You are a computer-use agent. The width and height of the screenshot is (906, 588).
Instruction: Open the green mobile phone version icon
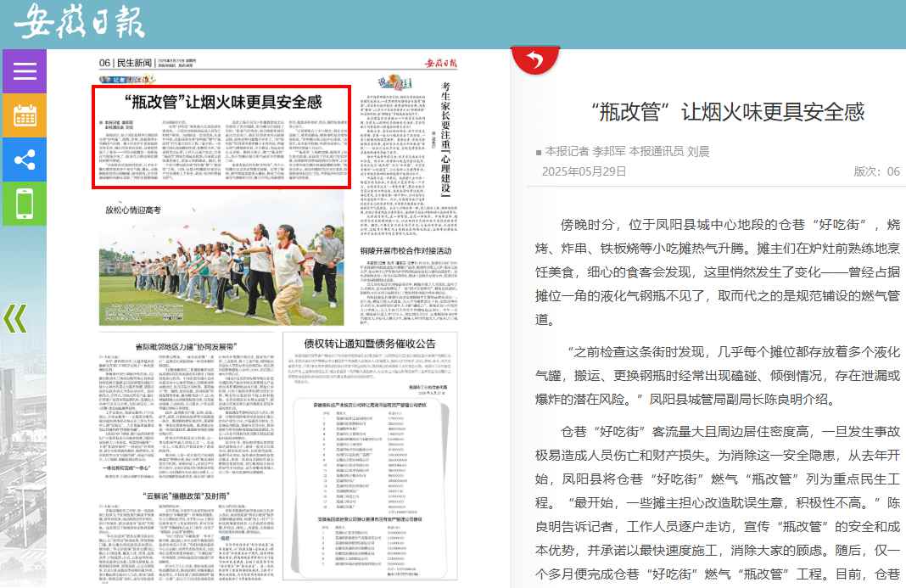pos(25,204)
